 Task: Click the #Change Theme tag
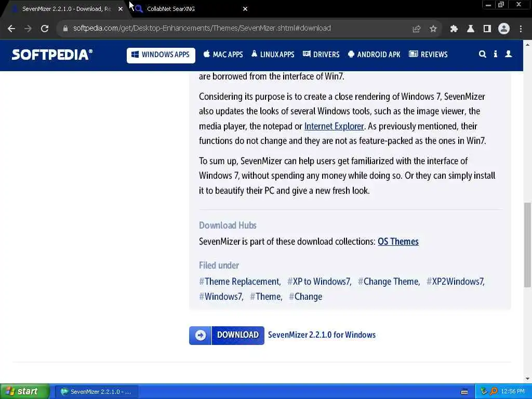(x=389, y=282)
